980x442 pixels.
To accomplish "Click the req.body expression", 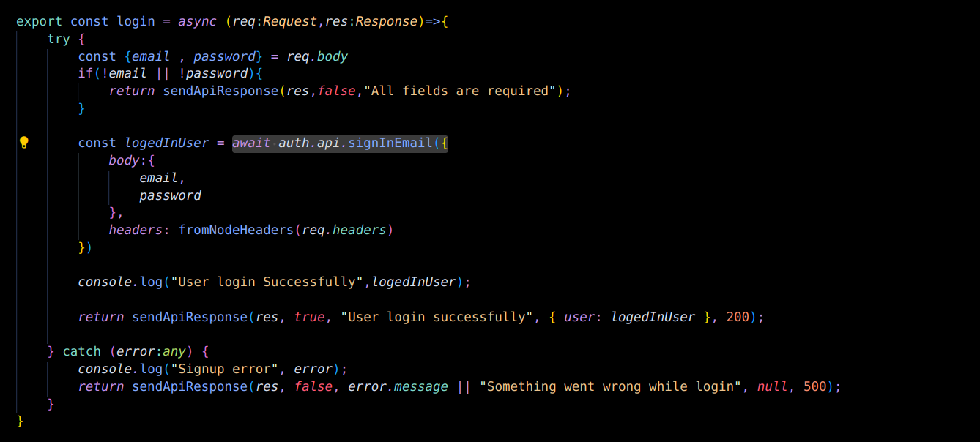I will pyautogui.click(x=316, y=56).
